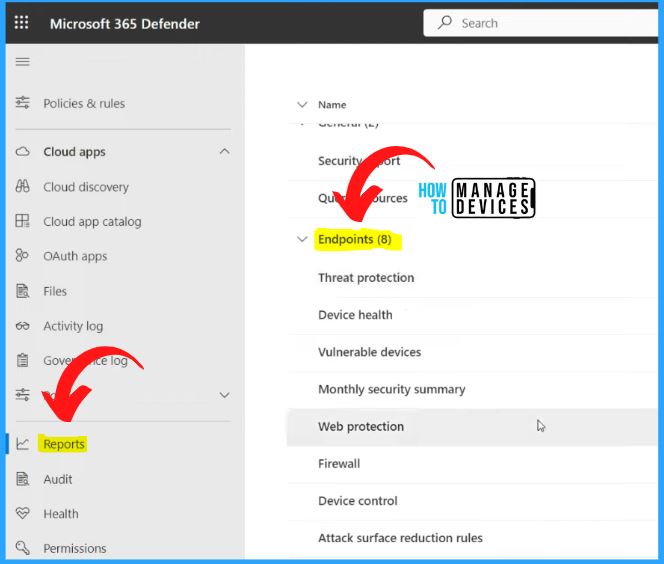Click the Health heart icon
Screen dimensions: 664x564
click(22, 514)
